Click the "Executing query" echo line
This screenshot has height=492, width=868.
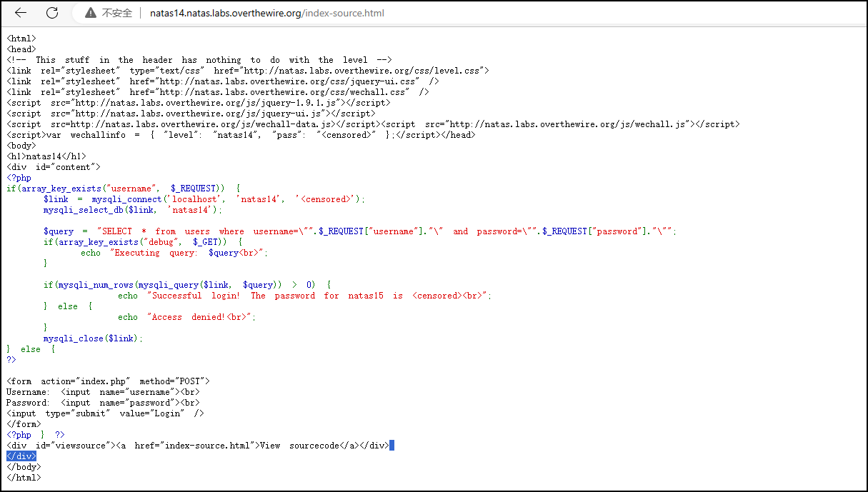pos(174,253)
